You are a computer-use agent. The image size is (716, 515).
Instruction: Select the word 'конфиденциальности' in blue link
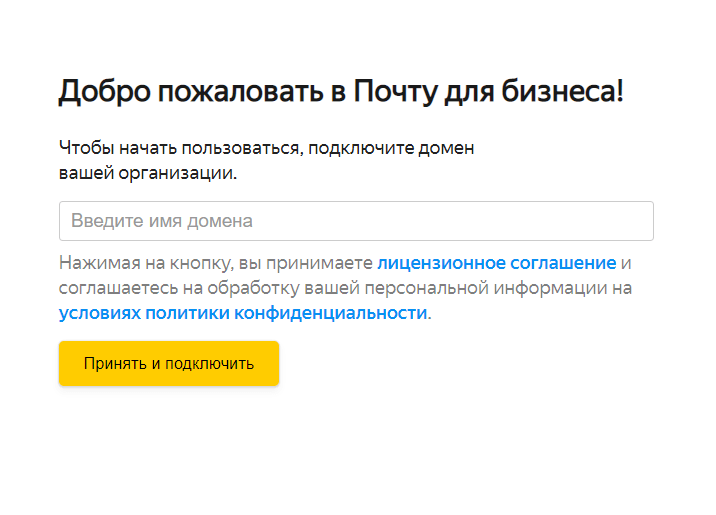tap(331, 313)
